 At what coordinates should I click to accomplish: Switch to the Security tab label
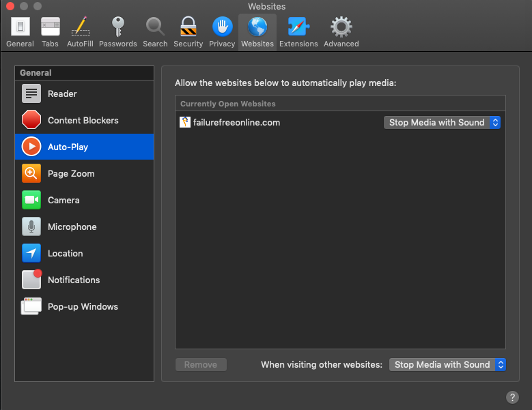coord(188,44)
